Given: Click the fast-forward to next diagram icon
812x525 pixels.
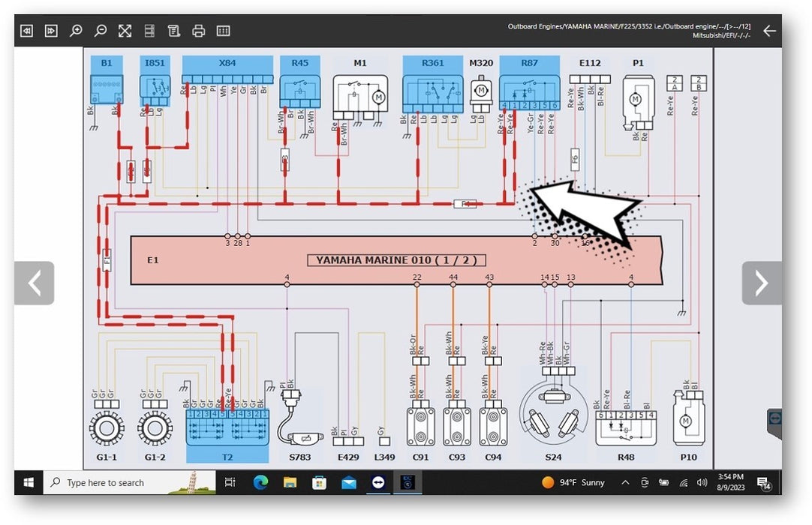Looking at the screenshot, I should click(51, 31).
